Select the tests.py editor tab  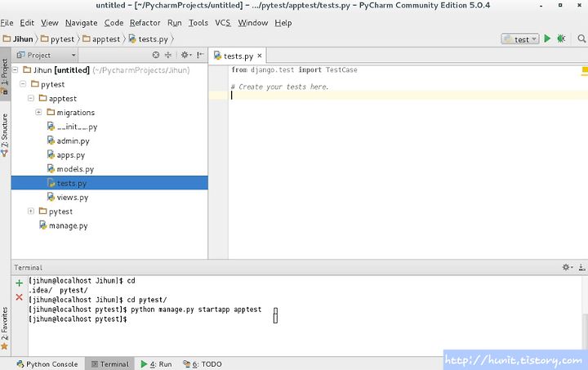point(237,56)
